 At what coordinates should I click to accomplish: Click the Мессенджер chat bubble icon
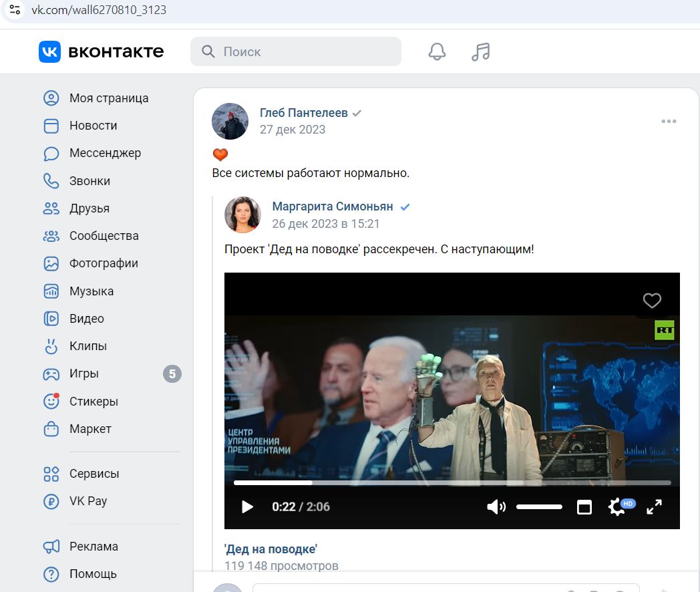[x=51, y=153]
